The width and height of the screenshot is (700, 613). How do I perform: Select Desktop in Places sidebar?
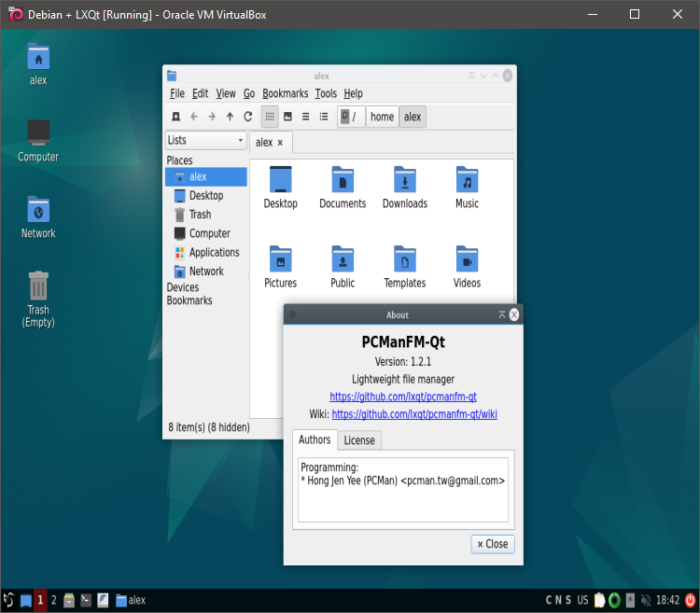click(206, 195)
